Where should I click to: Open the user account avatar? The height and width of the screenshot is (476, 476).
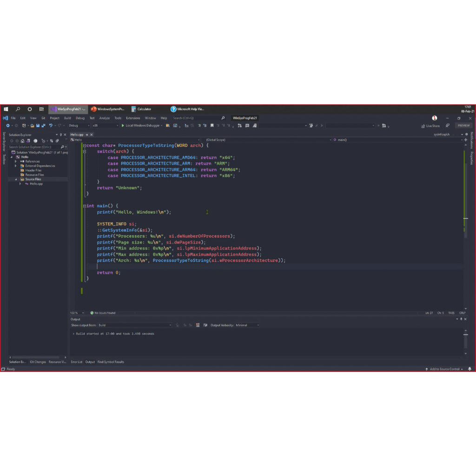point(435,118)
